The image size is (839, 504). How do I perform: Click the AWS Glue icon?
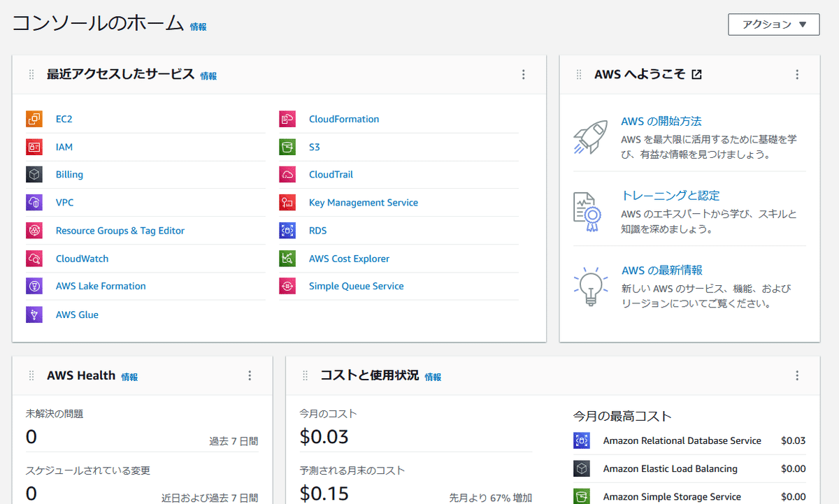pos(34,315)
